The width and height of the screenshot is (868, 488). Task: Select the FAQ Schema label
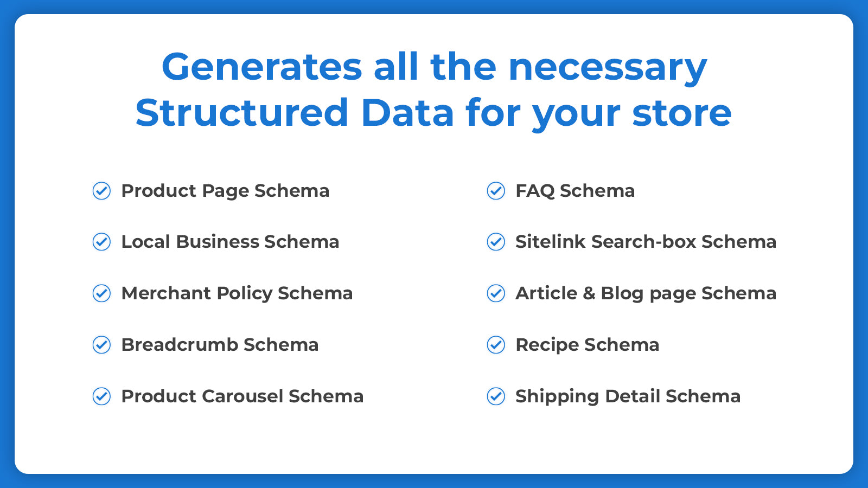pyautogui.click(x=575, y=191)
